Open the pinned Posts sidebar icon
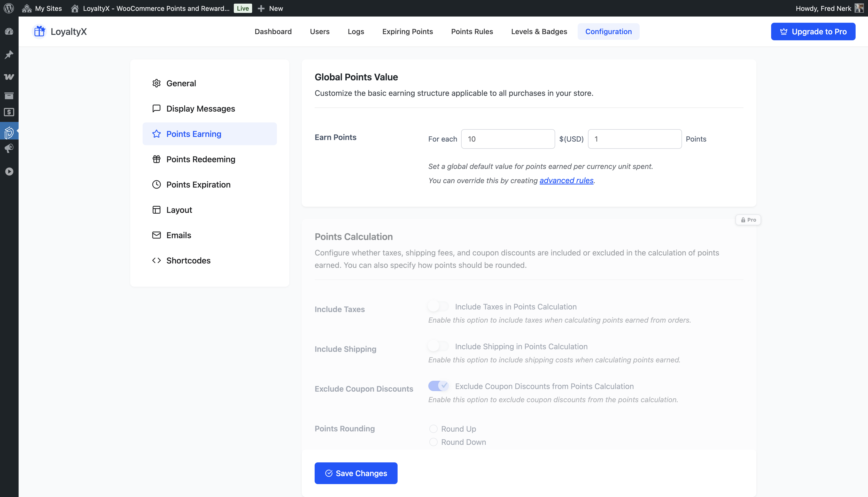868x497 pixels. click(9, 55)
